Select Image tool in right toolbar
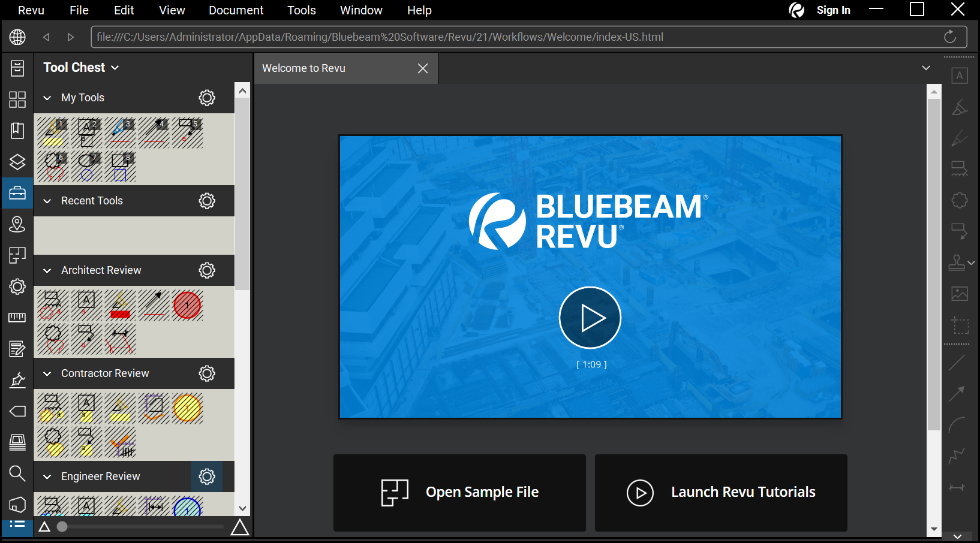Image resolution: width=980 pixels, height=543 pixels. pyautogui.click(x=960, y=293)
